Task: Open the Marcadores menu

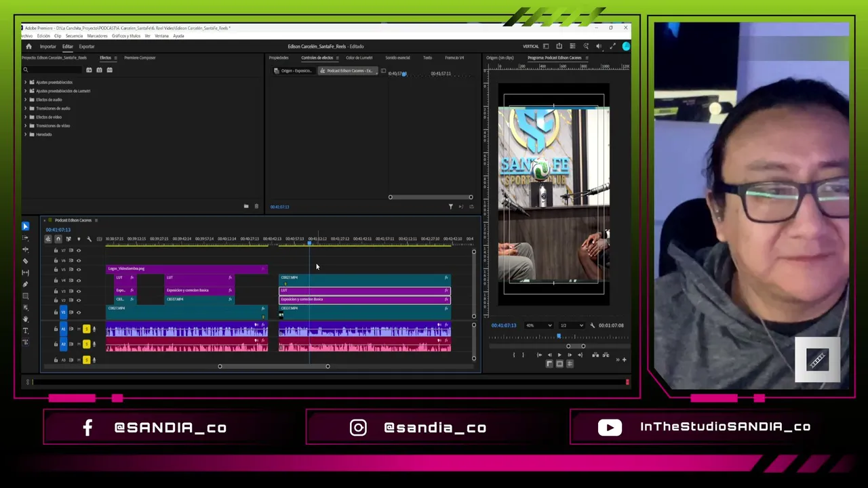Action: pos(97,36)
